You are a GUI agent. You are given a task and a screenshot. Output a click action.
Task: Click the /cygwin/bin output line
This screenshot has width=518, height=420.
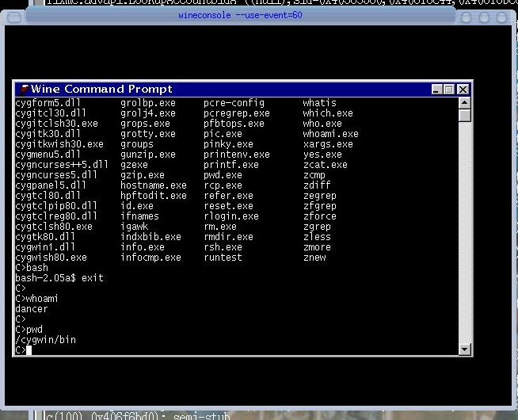tap(45, 340)
